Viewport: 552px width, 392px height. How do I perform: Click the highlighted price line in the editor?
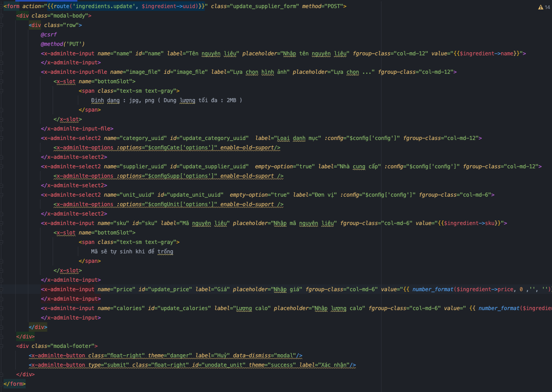(x=180, y=289)
